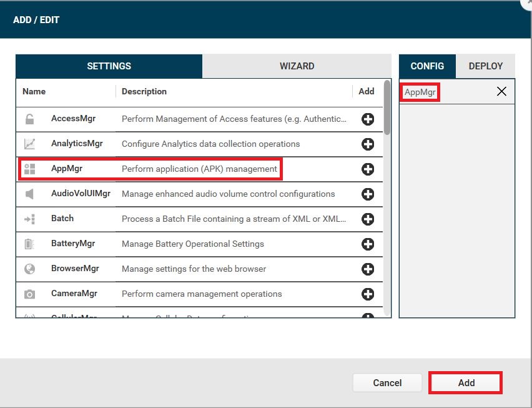Select the Batch processing arrow icon
Viewport: 532px width, 408px height.
point(29,219)
